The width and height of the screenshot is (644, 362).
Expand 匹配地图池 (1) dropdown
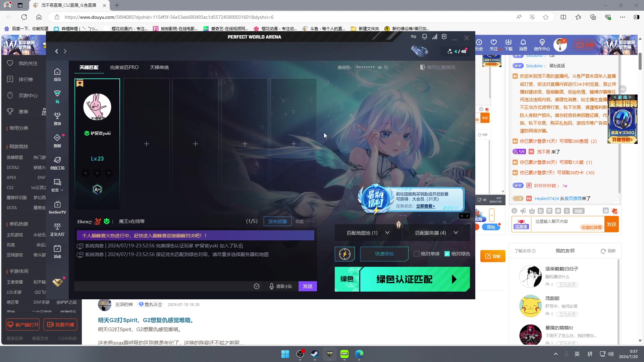(368, 233)
